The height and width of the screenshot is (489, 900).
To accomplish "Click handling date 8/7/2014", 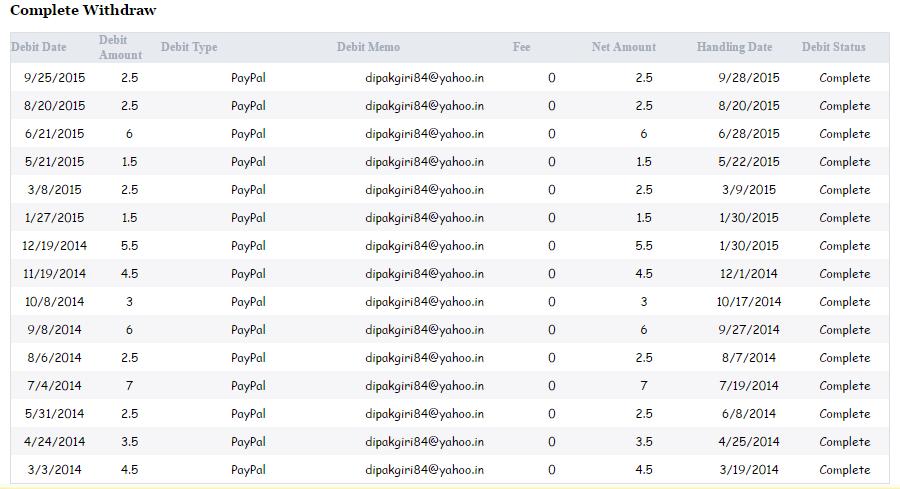I will 749,358.
